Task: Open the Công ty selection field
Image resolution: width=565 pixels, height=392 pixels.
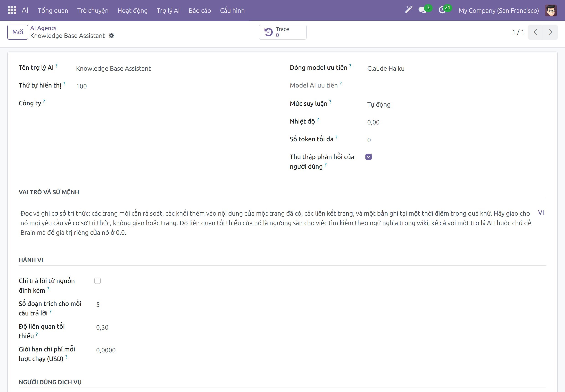Action: click(175, 103)
